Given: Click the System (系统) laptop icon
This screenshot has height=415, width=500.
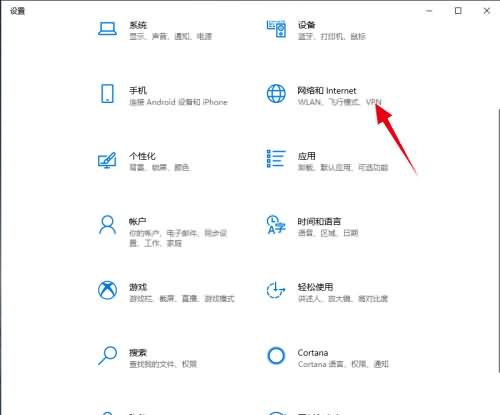Looking at the screenshot, I should [107, 29].
